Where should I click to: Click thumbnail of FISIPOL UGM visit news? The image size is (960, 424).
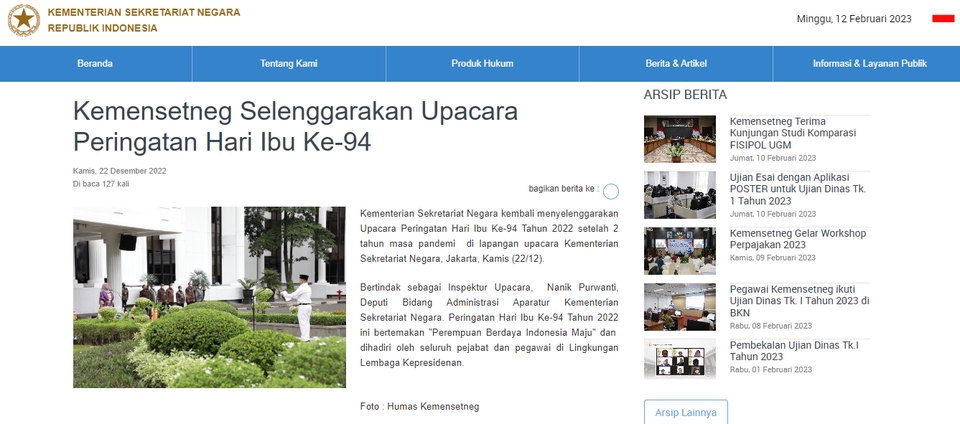[x=680, y=139]
